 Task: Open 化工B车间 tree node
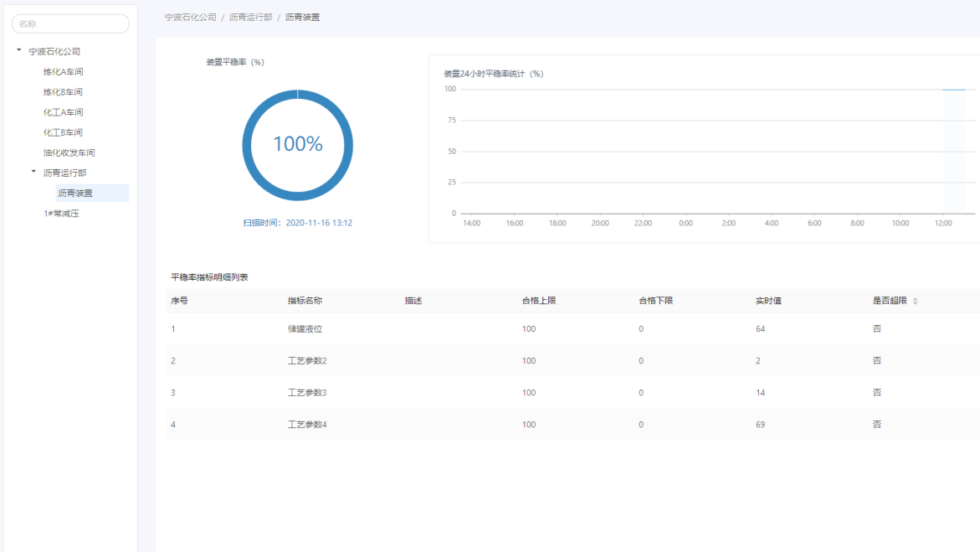(64, 132)
